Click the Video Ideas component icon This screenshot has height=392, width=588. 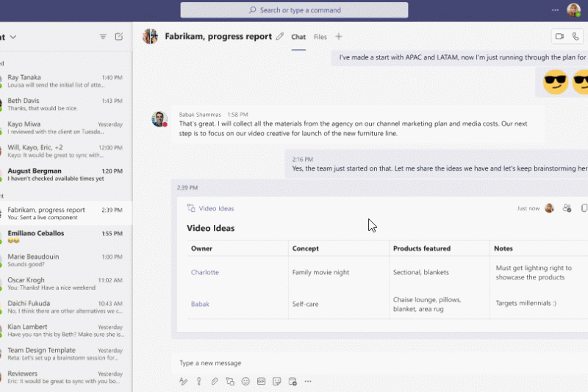tap(191, 208)
